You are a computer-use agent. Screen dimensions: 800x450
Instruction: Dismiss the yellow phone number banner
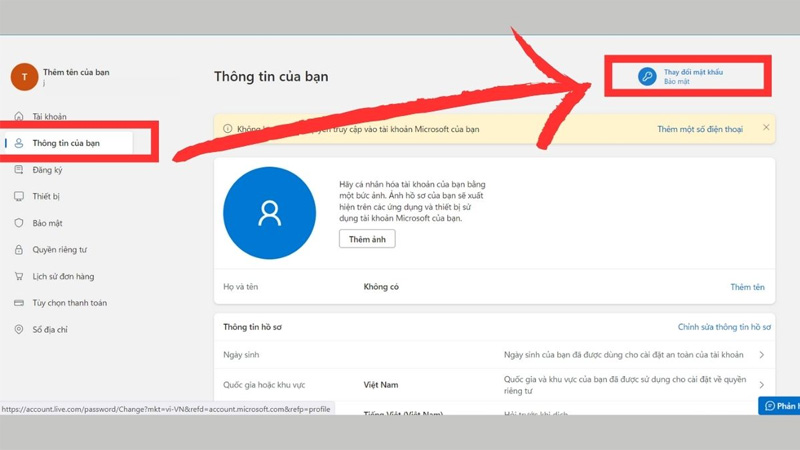tap(766, 128)
